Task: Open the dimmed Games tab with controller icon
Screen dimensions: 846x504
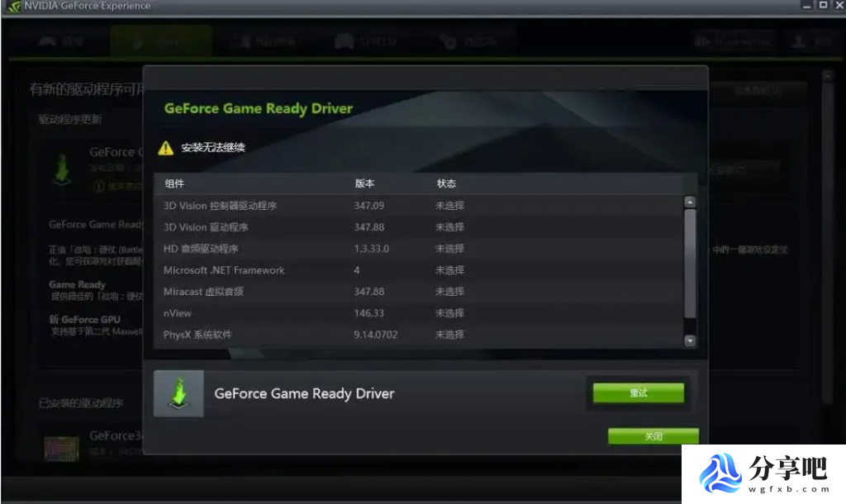Action: pyautogui.click(x=61, y=41)
